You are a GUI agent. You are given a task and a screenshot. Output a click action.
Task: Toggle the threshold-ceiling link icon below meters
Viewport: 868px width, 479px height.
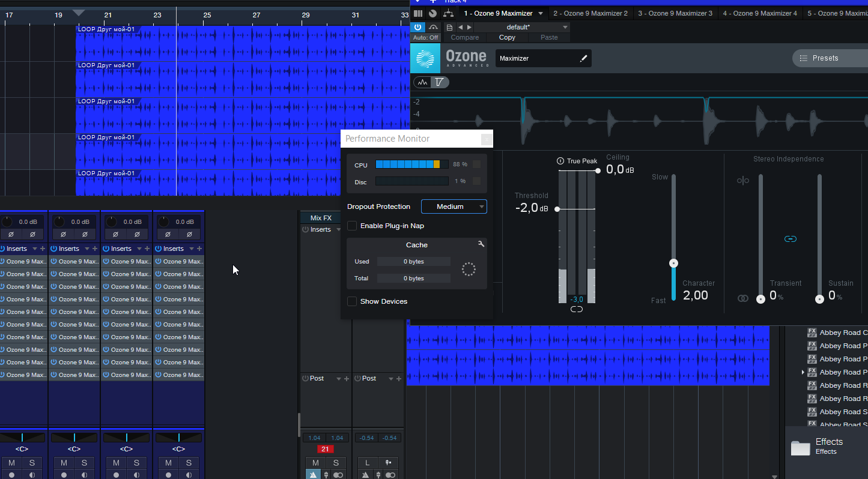[x=577, y=309]
